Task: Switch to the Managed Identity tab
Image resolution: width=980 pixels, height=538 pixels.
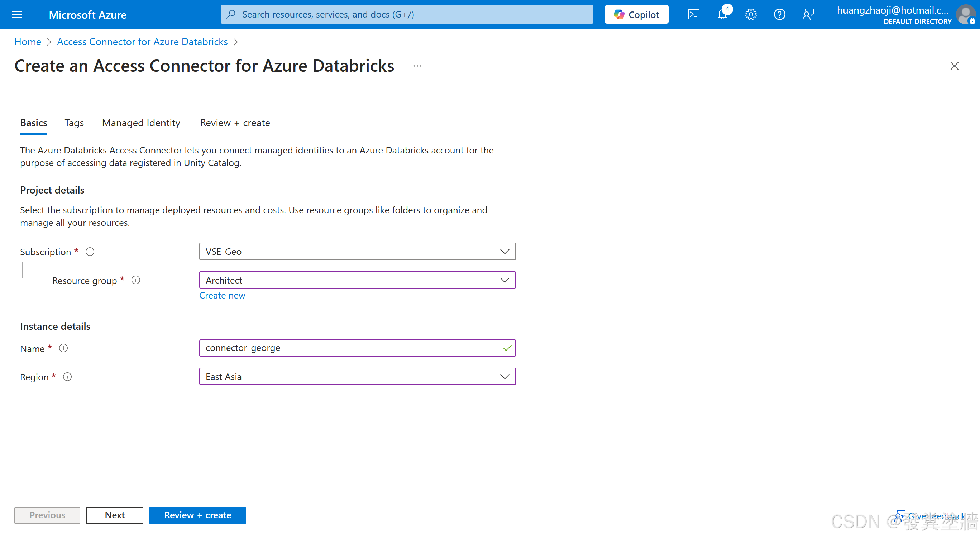Action: pos(141,123)
